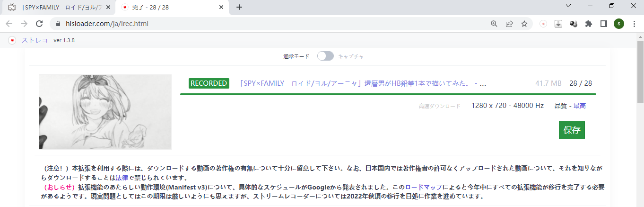644x207 pixels.
Task: Click the 28 / 28 segment count
Action: click(x=581, y=83)
